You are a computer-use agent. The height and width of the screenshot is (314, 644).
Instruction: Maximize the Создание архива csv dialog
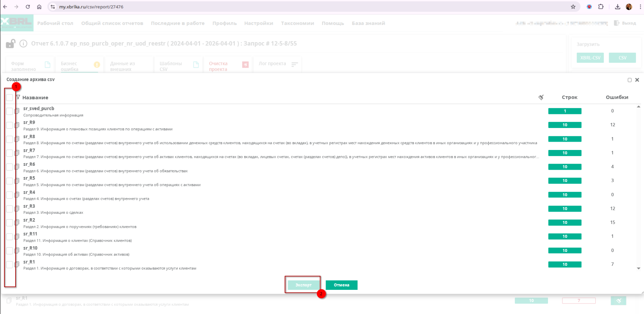click(x=630, y=80)
